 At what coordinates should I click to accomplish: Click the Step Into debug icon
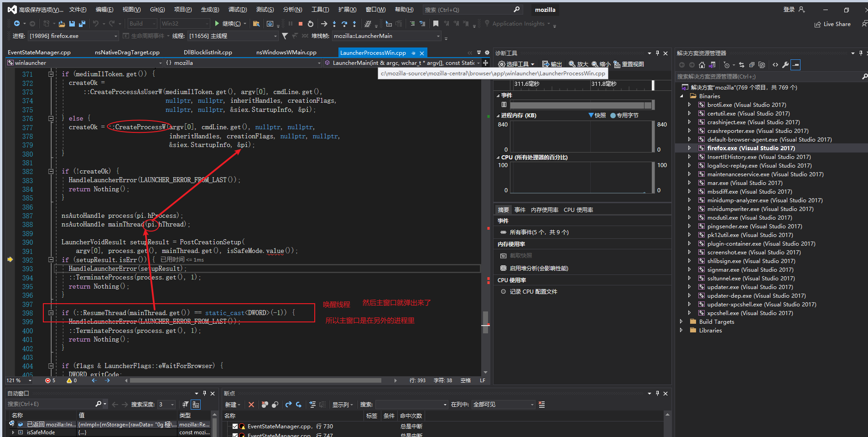(x=334, y=24)
